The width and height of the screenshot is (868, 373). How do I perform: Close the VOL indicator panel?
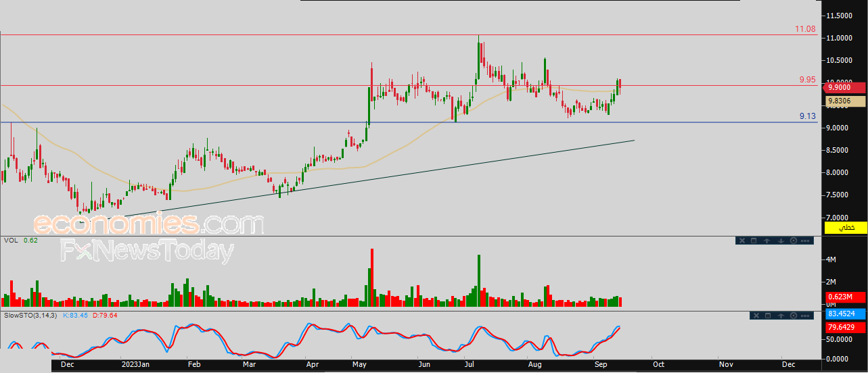pos(742,241)
